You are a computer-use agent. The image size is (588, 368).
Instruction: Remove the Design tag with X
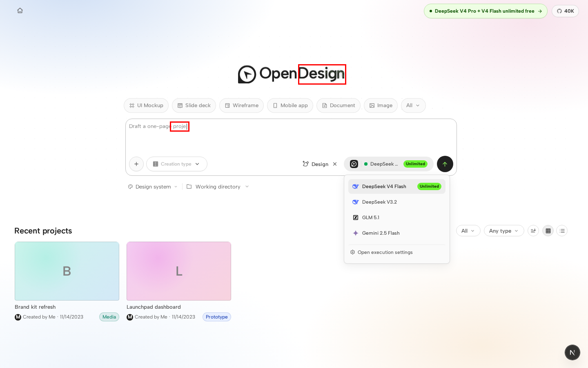[x=335, y=164]
